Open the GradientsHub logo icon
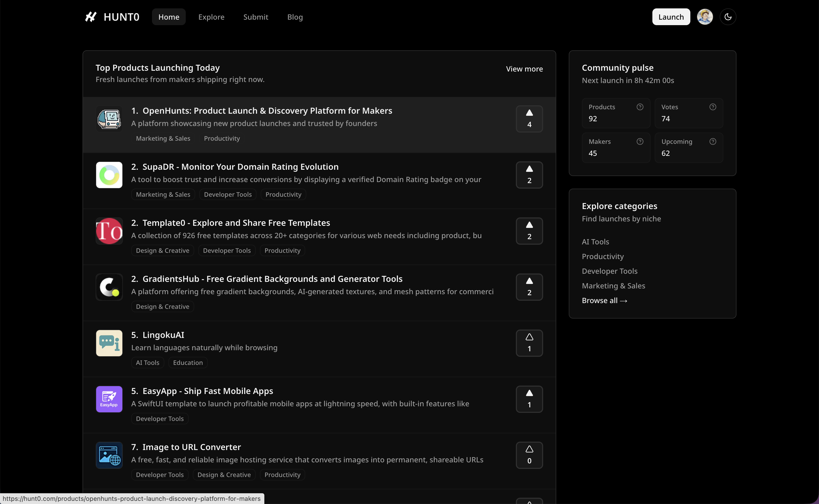The height and width of the screenshot is (504, 819). 109,287
